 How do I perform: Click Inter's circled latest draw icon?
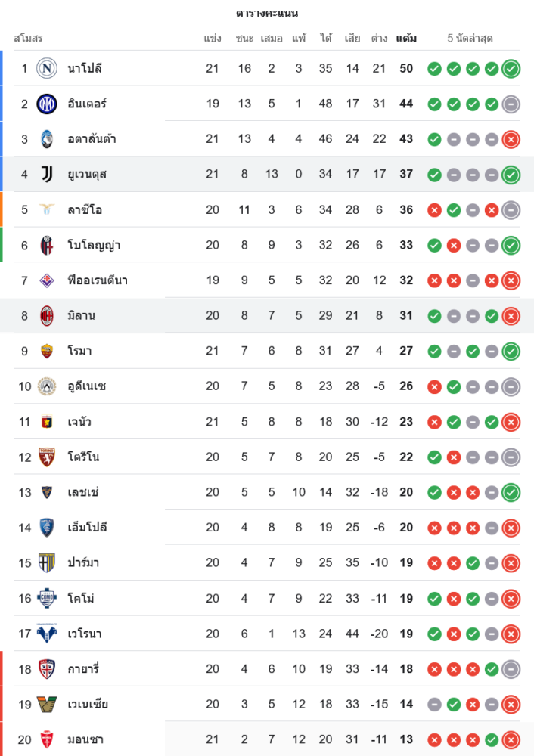(x=511, y=104)
